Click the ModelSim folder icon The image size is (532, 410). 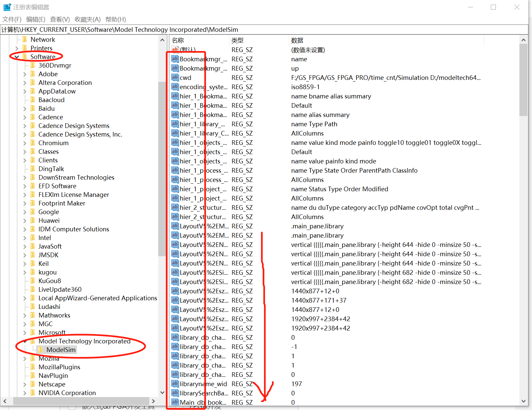[x=40, y=350]
